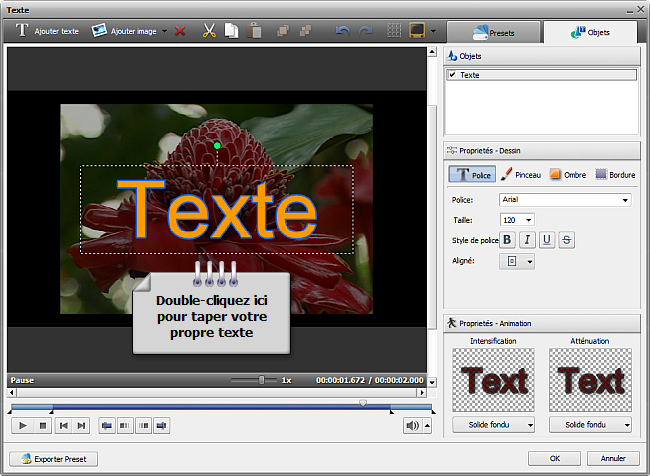
Task: Switch to the Presets tab
Action: pyautogui.click(x=492, y=32)
